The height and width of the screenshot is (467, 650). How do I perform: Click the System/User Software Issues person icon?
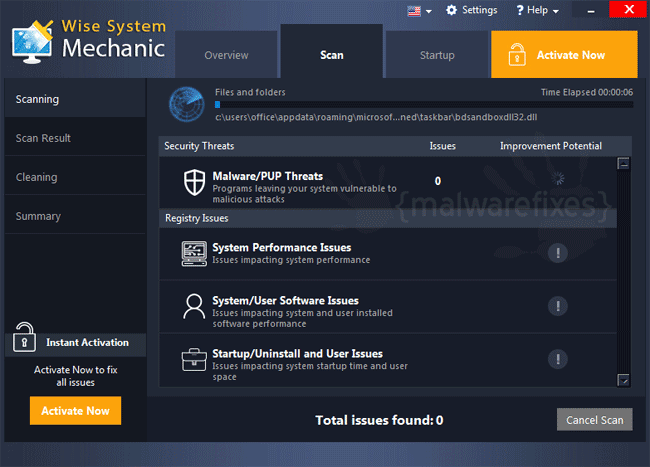tap(194, 307)
